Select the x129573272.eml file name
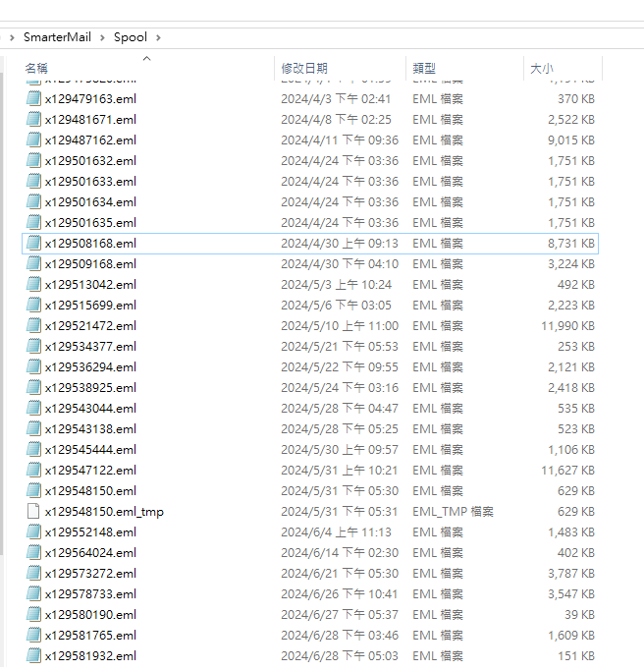 (90, 573)
